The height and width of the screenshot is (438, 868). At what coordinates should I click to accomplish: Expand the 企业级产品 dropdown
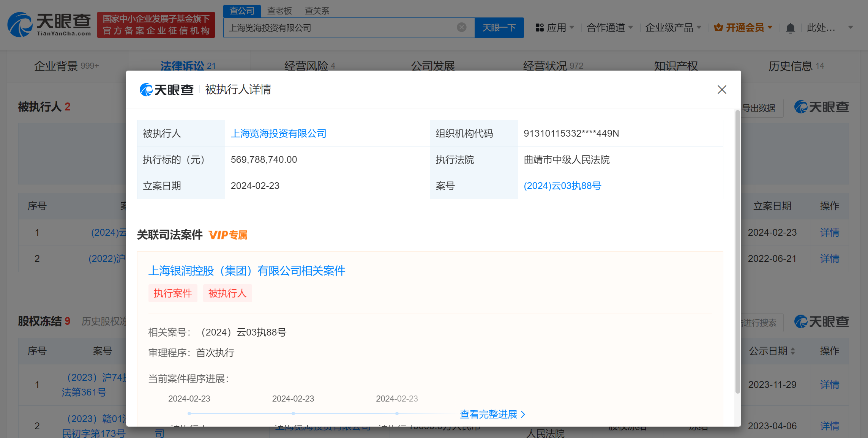pyautogui.click(x=673, y=27)
